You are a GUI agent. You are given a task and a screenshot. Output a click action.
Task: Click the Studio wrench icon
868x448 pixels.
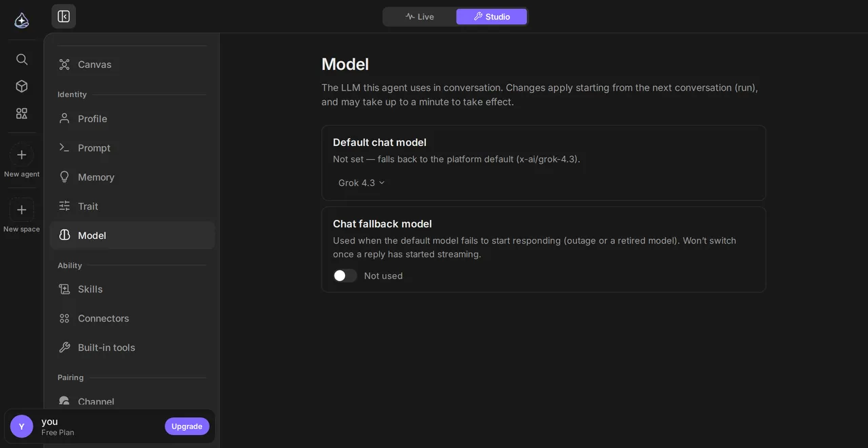pyautogui.click(x=478, y=17)
